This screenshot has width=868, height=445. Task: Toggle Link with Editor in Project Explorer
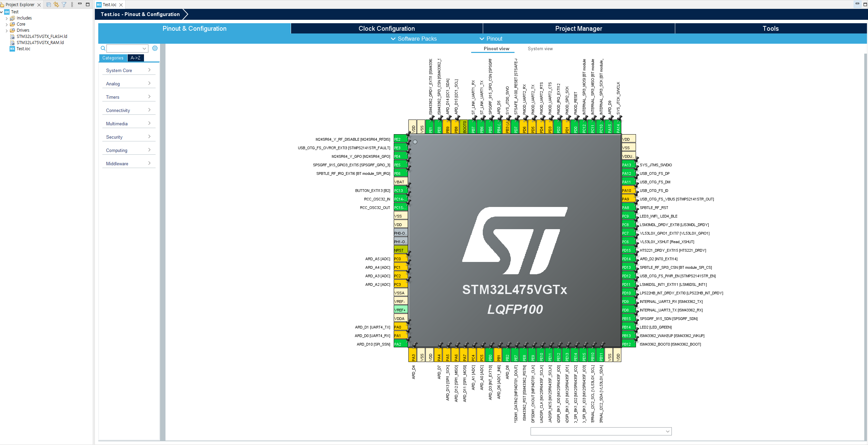pos(56,5)
